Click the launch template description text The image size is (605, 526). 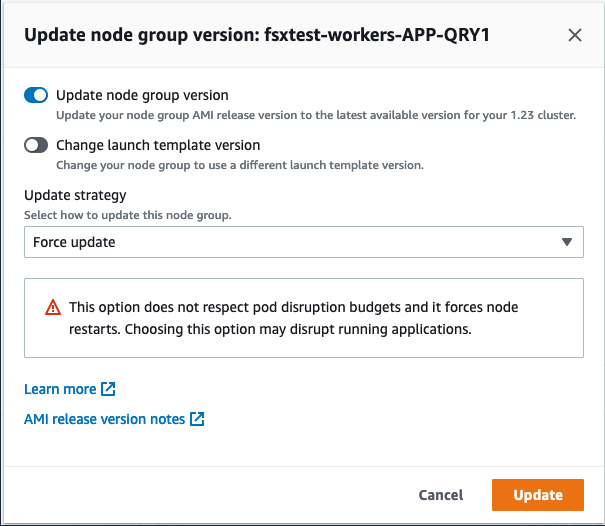(239, 165)
